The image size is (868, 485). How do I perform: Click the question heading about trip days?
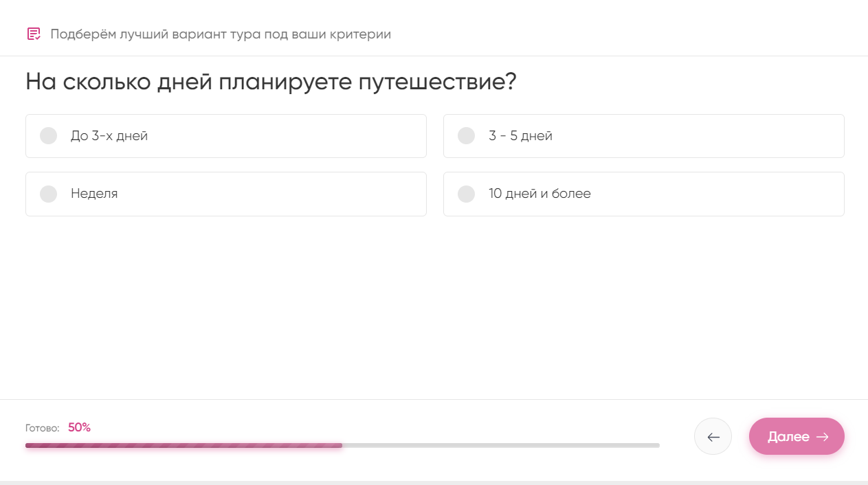click(271, 82)
